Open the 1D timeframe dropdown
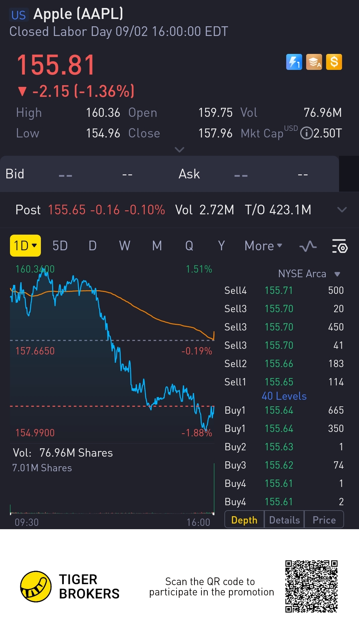359x644 pixels. point(25,246)
